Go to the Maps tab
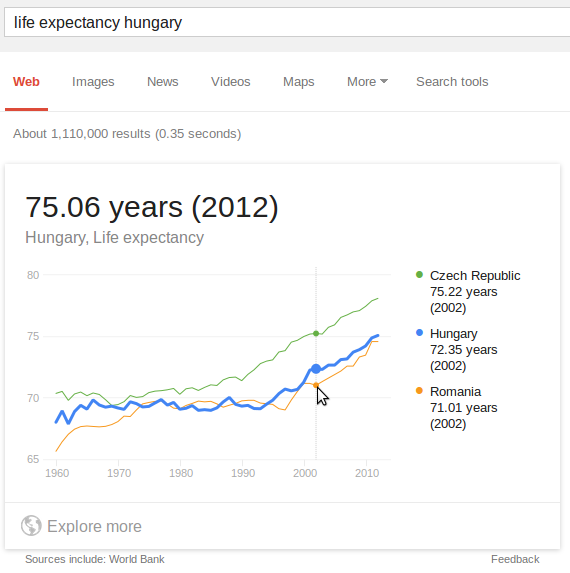The height and width of the screenshot is (573, 570). tap(299, 81)
